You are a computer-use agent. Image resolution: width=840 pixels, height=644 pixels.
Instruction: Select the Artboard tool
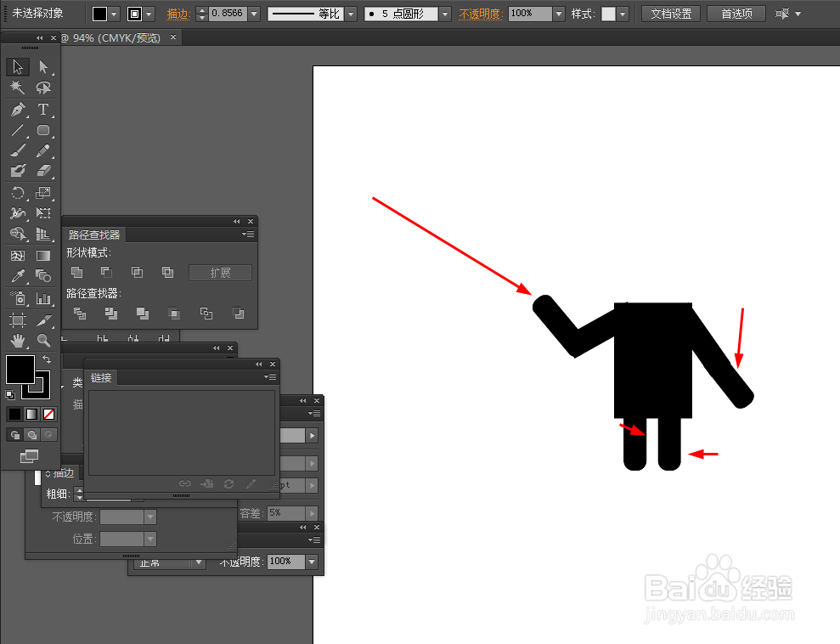click(18, 320)
